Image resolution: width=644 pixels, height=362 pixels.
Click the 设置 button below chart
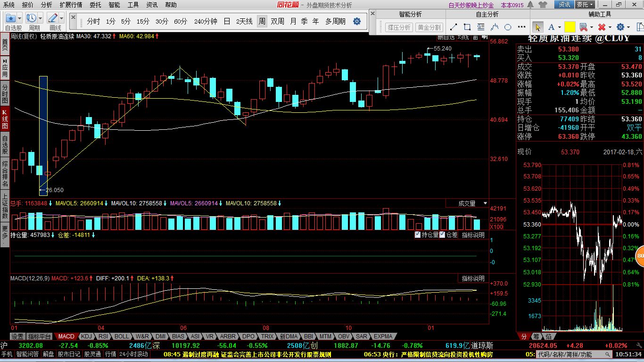(17, 337)
